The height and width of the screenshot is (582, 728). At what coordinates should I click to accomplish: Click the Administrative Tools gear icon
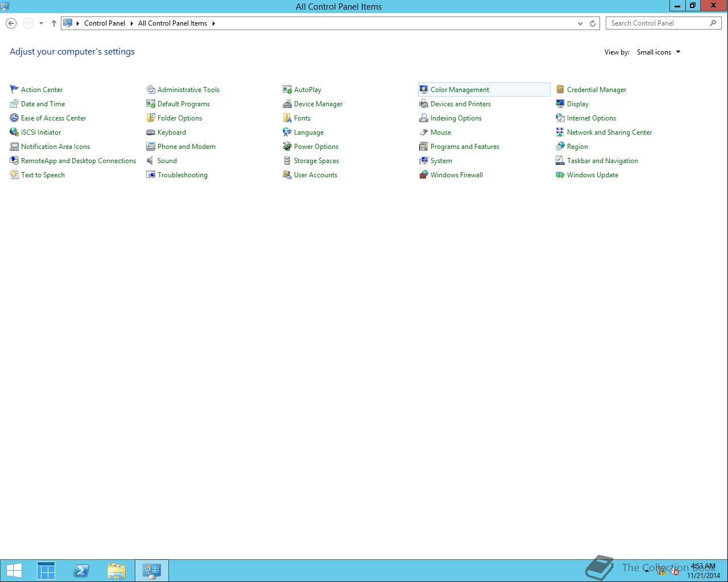tap(151, 89)
